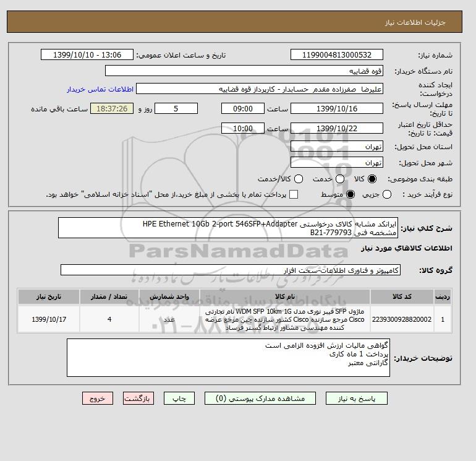Click the چاپ print button
Screen dimensions: 476x461
(179, 399)
